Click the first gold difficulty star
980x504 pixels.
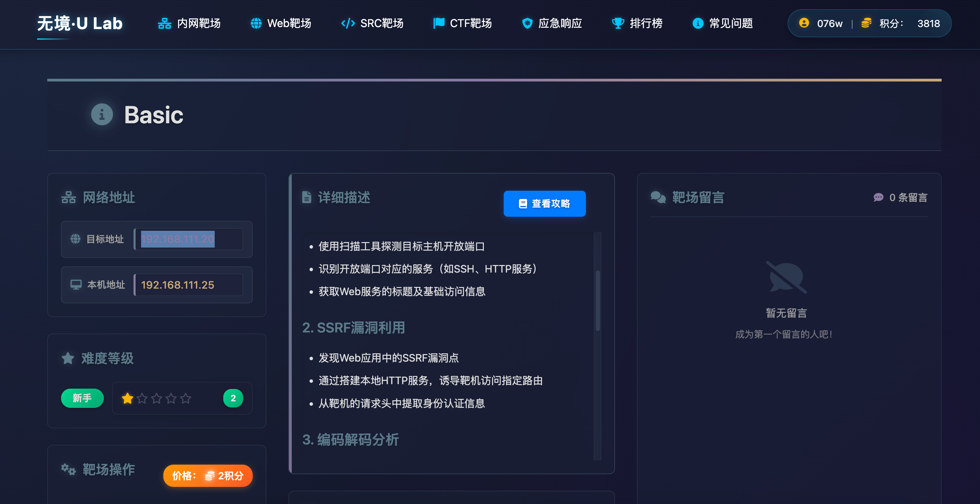(127, 398)
